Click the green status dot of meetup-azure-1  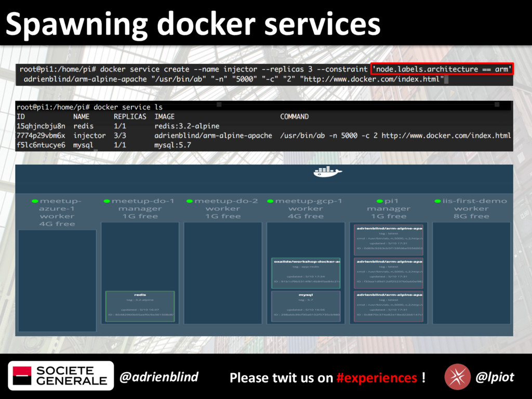point(35,201)
